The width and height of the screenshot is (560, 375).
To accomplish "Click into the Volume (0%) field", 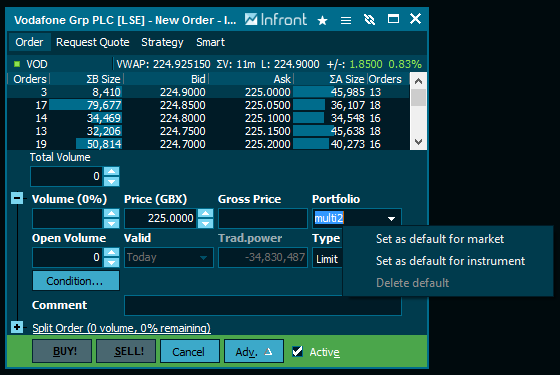I will [x=68, y=219].
